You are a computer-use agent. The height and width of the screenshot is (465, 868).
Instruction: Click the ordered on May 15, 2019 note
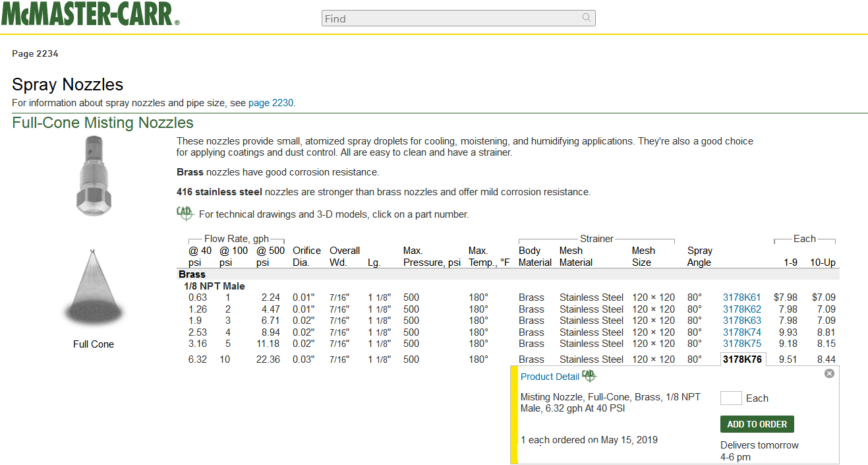point(589,440)
